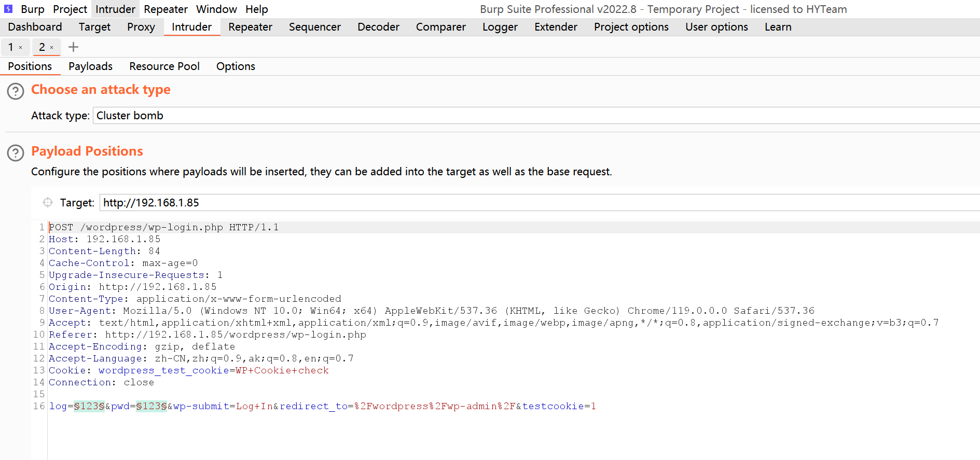Image resolution: width=980 pixels, height=460 pixels.
Task: Open the Learn tab
Action: pos(778,27)
